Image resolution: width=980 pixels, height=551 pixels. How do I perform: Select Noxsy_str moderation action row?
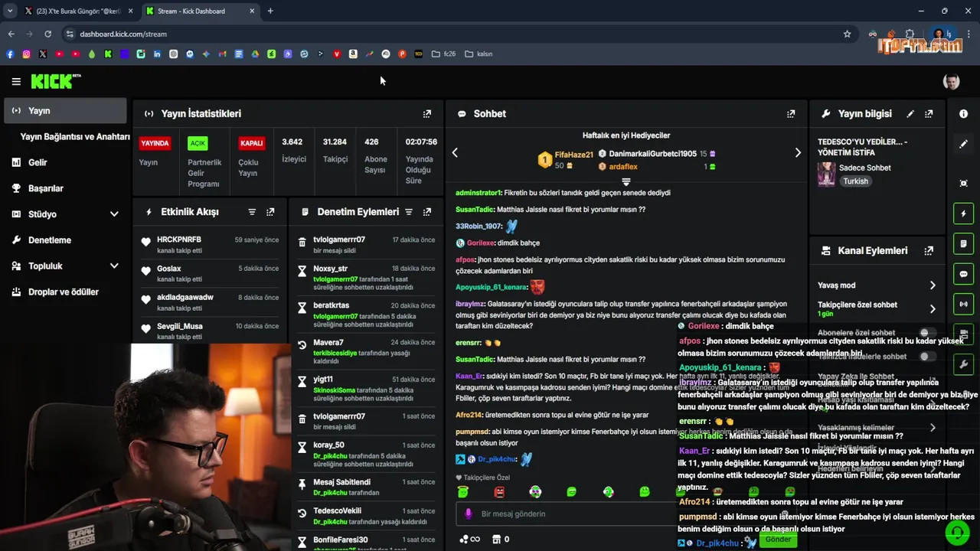click(367, 280)
